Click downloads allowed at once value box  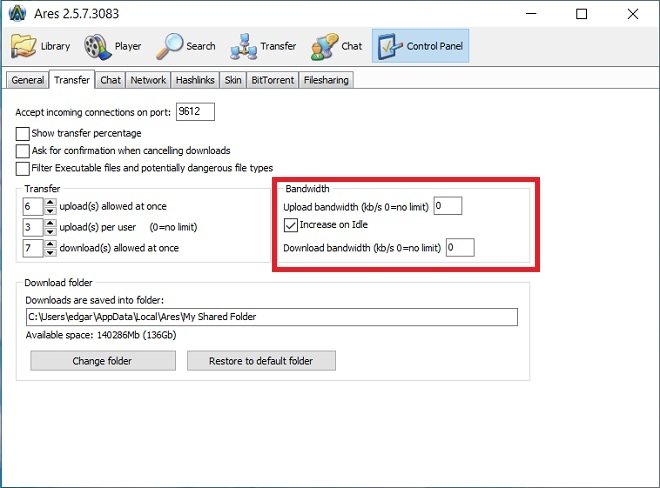[33, 248]
